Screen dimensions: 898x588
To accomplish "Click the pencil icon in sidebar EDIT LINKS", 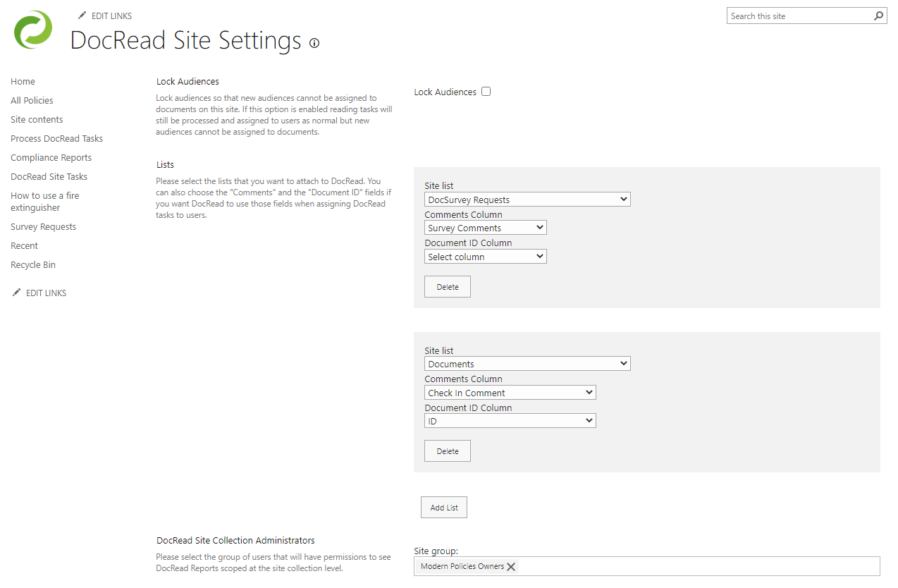I will pos(17,293).
